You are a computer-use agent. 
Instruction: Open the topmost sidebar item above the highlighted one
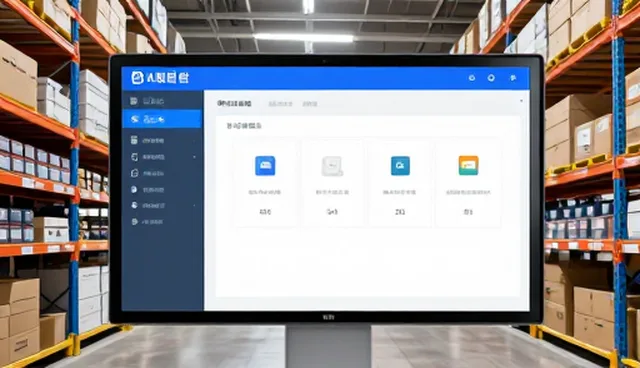pos(162,101)
